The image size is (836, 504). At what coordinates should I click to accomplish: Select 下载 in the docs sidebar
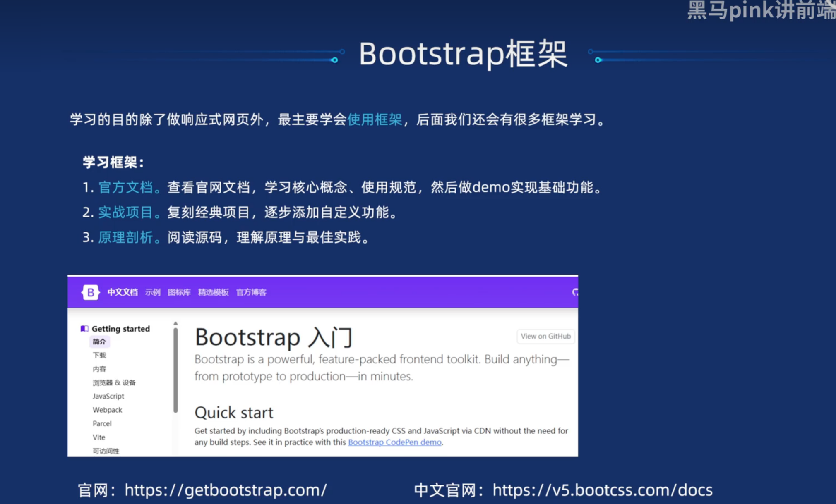[99, 355]
